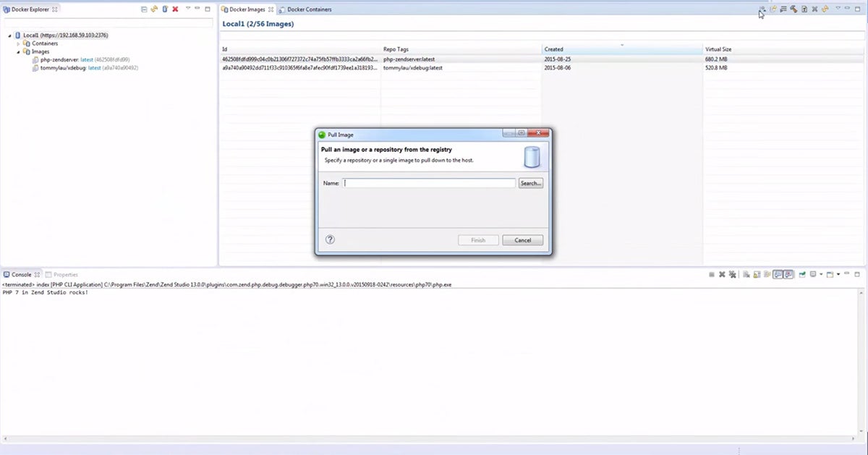The image size is (868, 455).
Task: Toggle the Pin Console button
Action: coord(801,274)
